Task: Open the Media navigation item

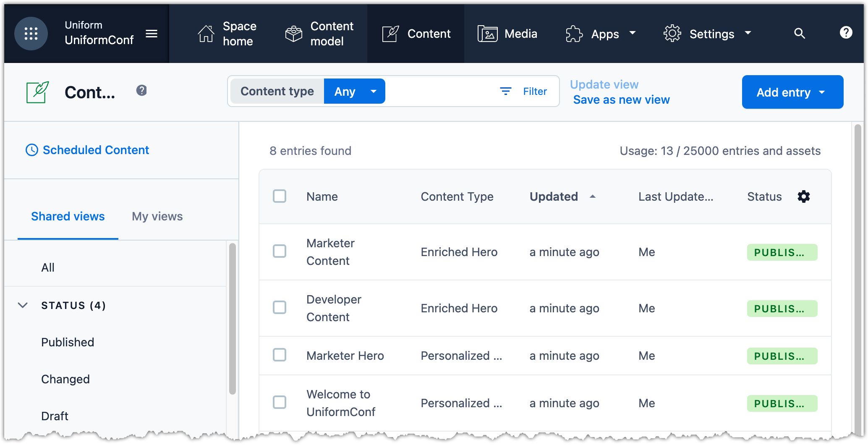Action: (x=507, y=34)
